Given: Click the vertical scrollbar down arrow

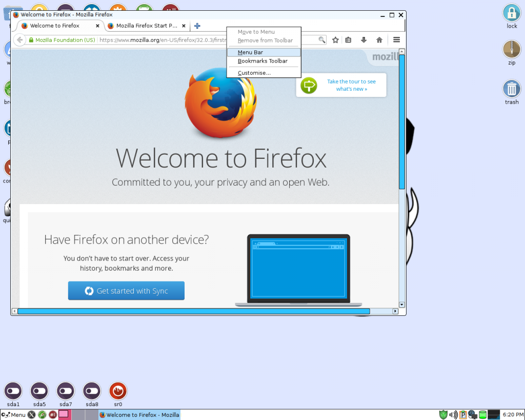Looking at the screenshot, I should 402,305.
